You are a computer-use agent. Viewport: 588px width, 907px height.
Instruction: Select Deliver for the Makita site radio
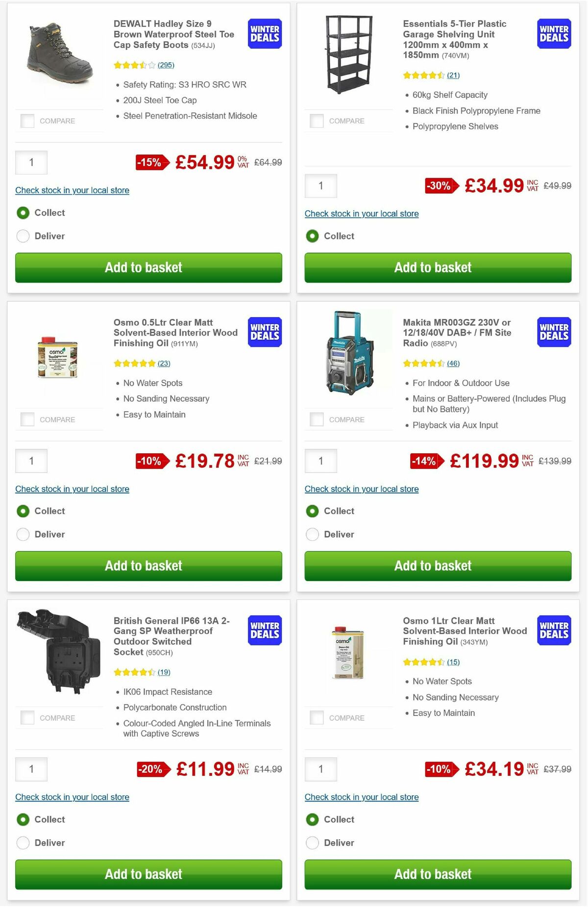tap(312, 534)
